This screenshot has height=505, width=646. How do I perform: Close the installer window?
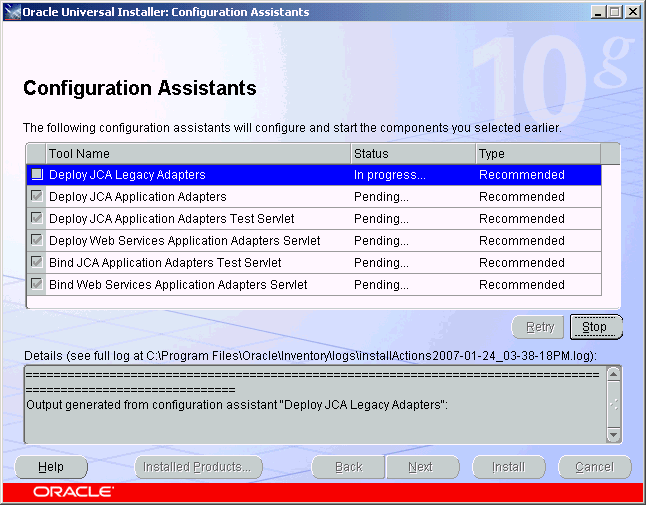632,12
